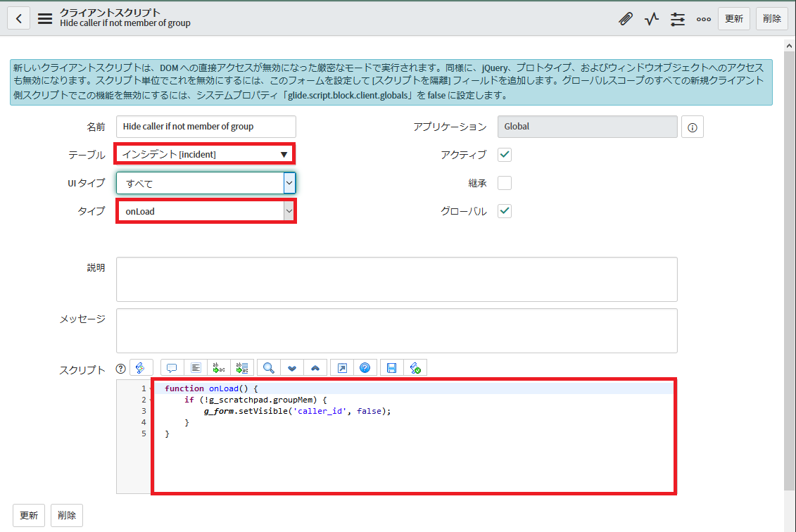The height and width of the screenshot is (532, 796).
Task: Open the activity stream icon
Action: pos(651,19)
